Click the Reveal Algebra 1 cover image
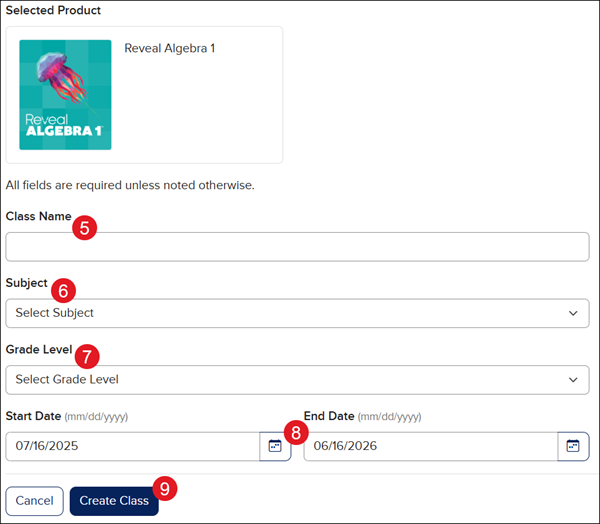Viewport: 600px width, 524px height. pos(65,95)
